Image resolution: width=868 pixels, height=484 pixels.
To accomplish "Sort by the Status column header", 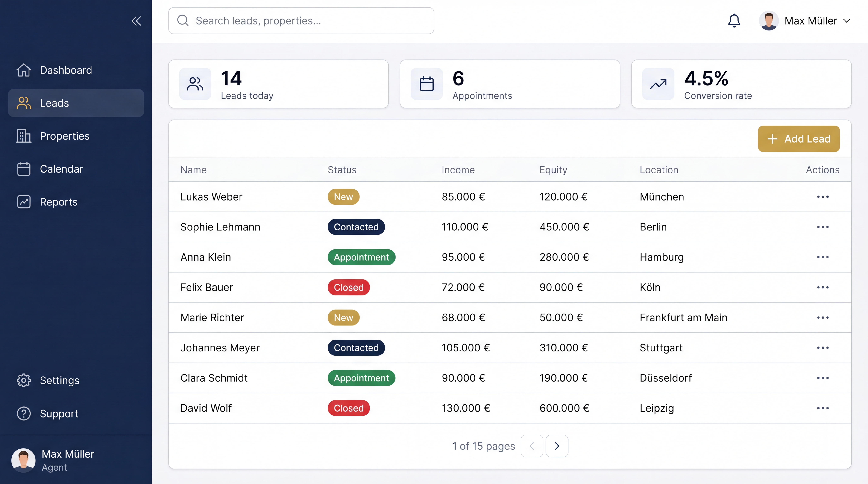I will point(342,170).
